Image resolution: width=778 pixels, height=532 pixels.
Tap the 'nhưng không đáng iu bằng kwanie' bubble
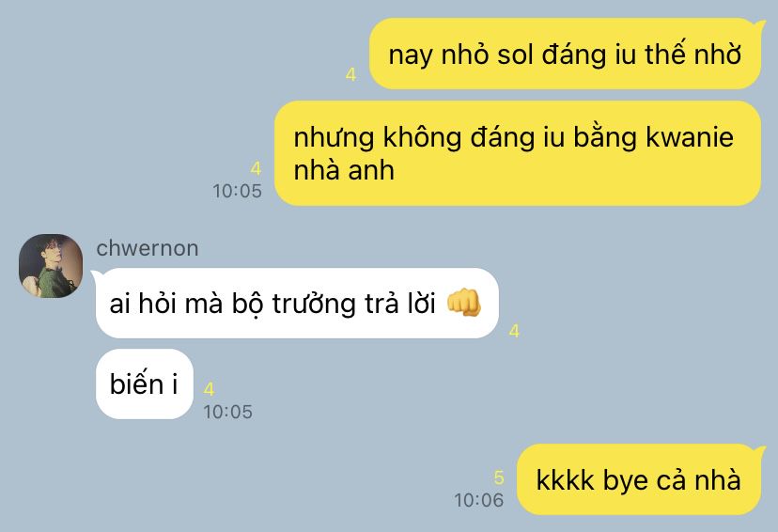[518, 153]
